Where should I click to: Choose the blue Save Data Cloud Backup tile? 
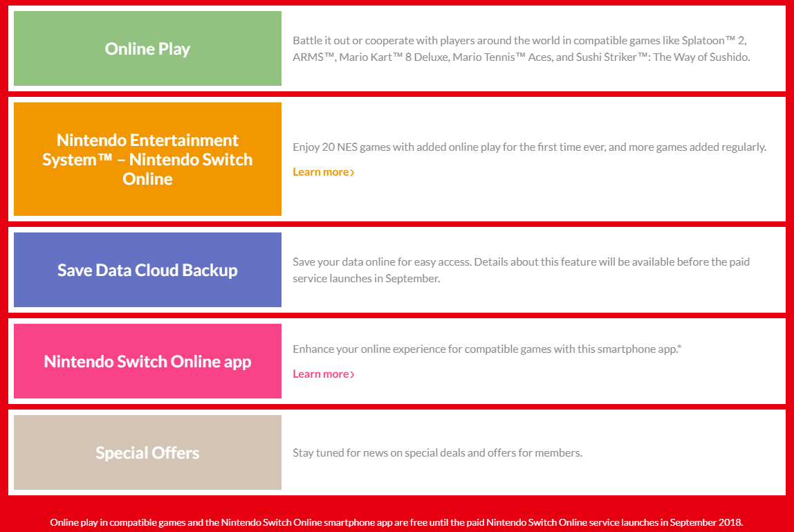click(147, 270)
